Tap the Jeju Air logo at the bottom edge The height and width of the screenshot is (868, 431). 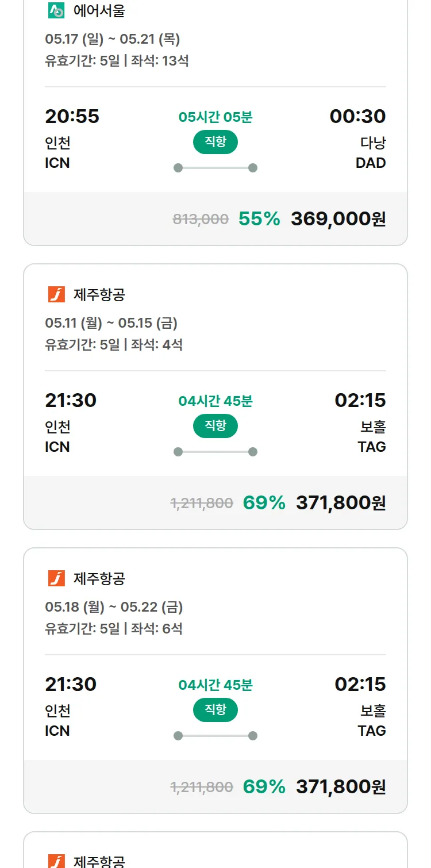click(56, 861)
